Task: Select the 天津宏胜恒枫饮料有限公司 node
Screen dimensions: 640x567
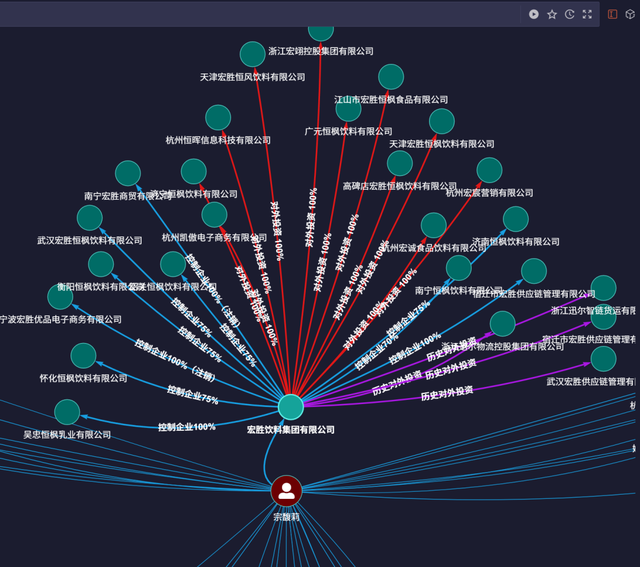Action: [x=442, y=121]
